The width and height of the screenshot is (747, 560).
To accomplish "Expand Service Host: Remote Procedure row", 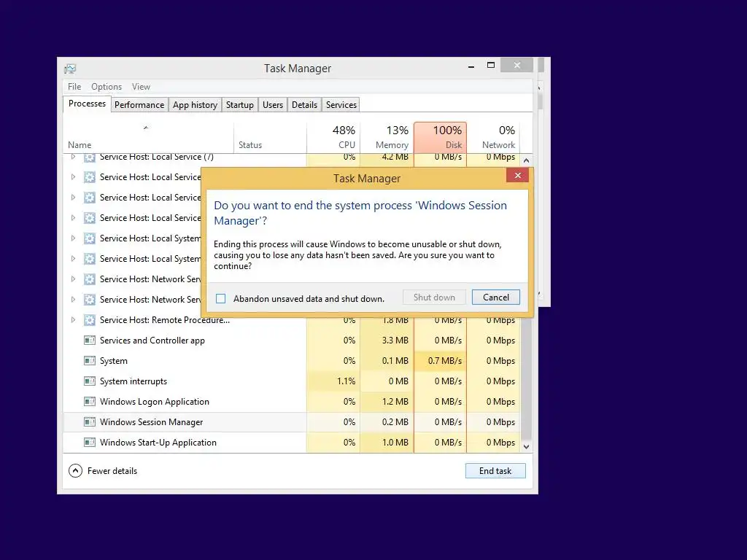I will click(x=73, y=320).
